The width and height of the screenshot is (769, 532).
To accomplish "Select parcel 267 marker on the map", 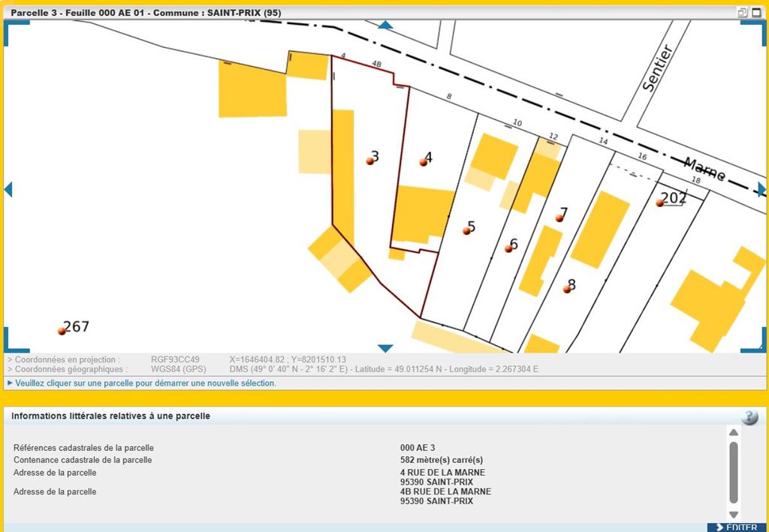I will [62, 331].
